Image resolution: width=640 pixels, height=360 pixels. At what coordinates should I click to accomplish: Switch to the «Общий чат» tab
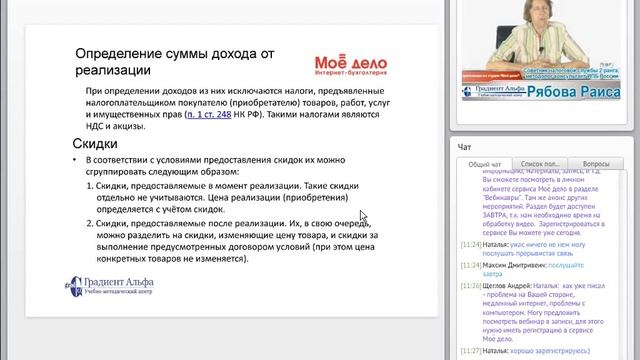pyautogui.click(x=484, y=164)
